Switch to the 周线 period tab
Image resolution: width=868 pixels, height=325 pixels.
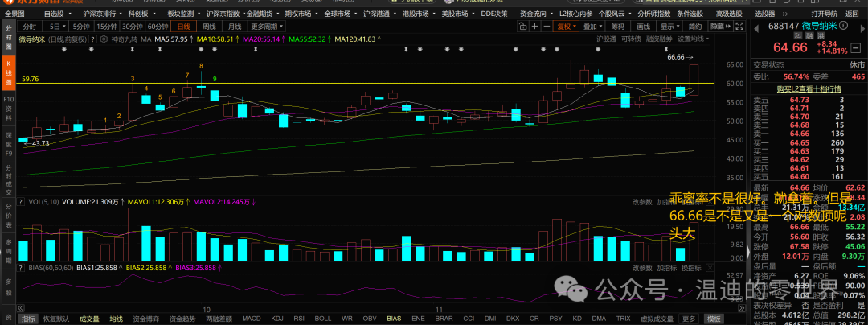(209, 27)
